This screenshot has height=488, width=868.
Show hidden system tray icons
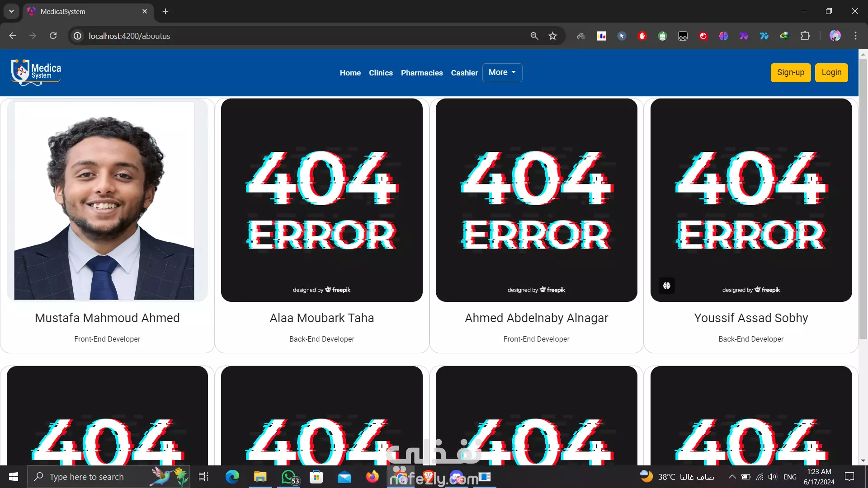(x=732, y=477)
